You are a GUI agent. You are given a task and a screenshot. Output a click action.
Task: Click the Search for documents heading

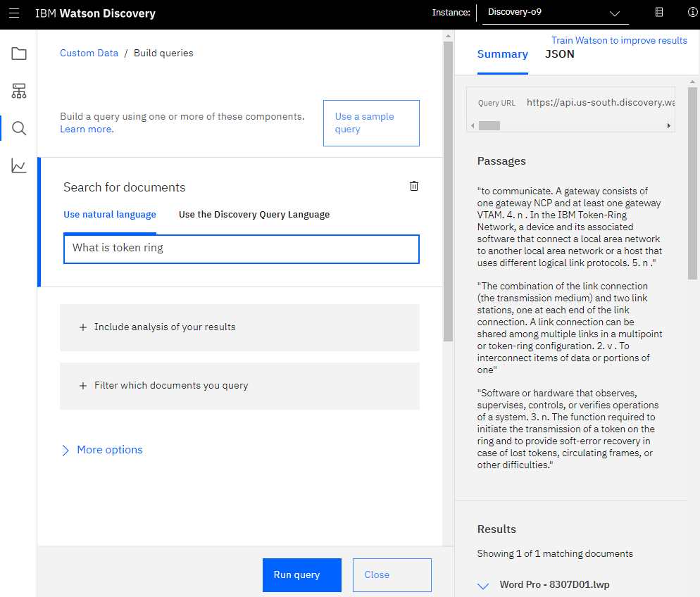tap(124, 187)
